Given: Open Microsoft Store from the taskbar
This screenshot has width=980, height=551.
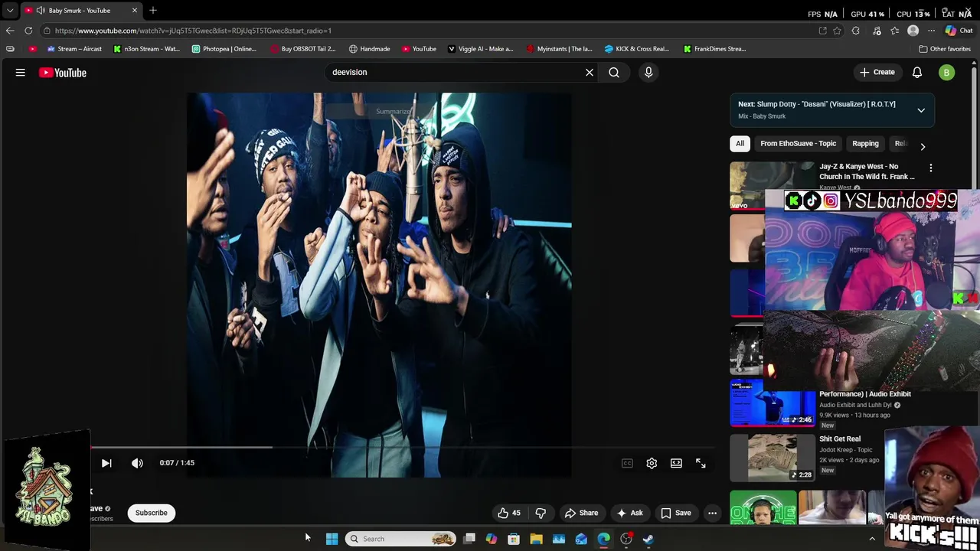Looking at the screenshot, I should point(514,539).
